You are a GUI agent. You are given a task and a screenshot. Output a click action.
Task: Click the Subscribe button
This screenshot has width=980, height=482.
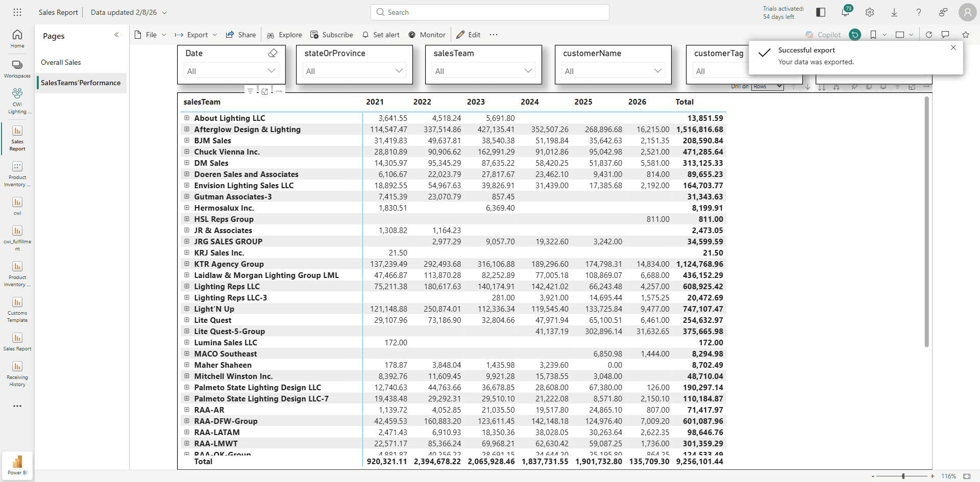pyautogui.click(x=332, y=35)
